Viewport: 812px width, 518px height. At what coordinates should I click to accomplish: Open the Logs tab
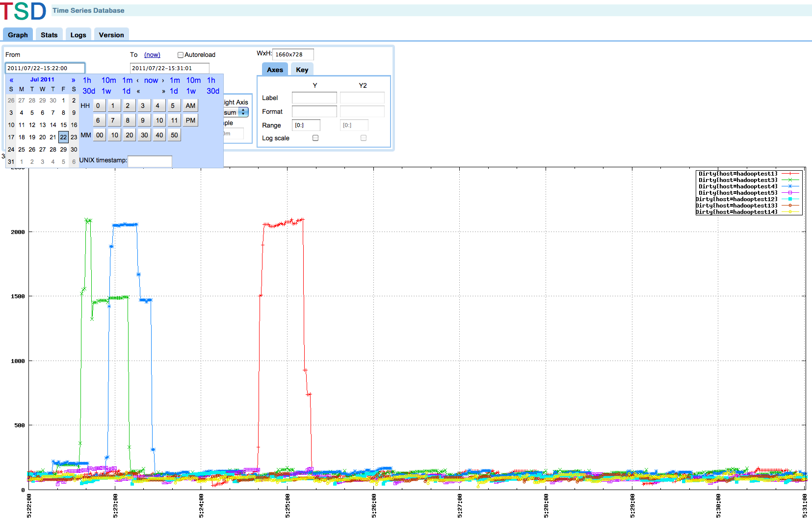click(78, 34)
